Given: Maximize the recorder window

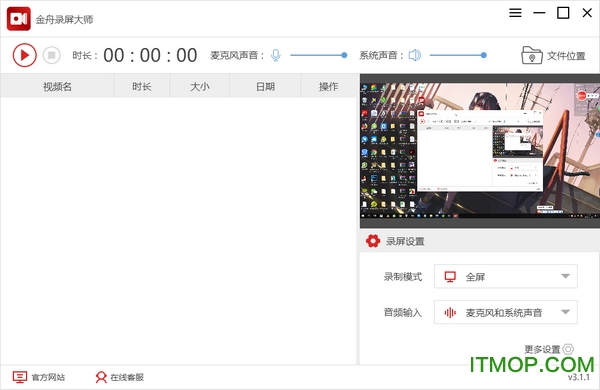Looking at the screenshot, I should pyautogui.click(x=563, y=13).
